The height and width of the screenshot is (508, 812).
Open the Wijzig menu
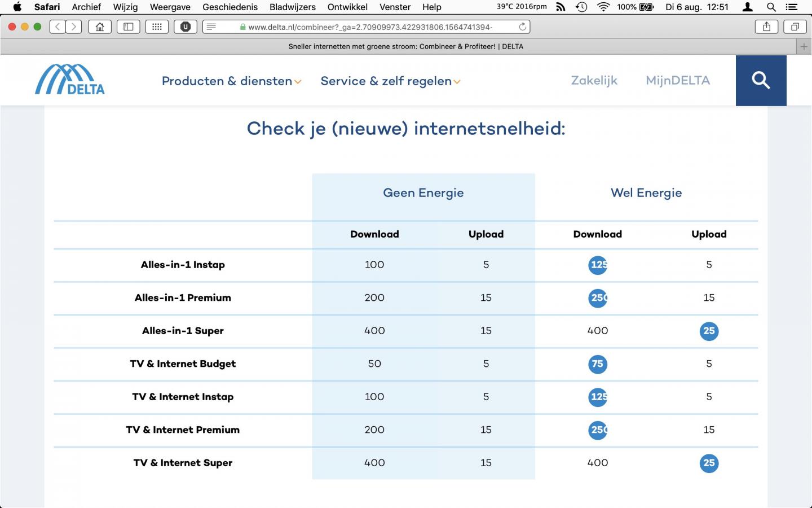125,7
